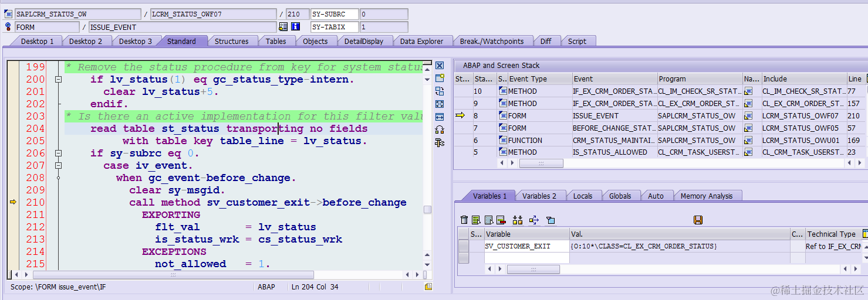Viewport: 868px width, 300px height.
Task: Click the blue branching arrows icon in the Variables toolbar
Action: 534,220
